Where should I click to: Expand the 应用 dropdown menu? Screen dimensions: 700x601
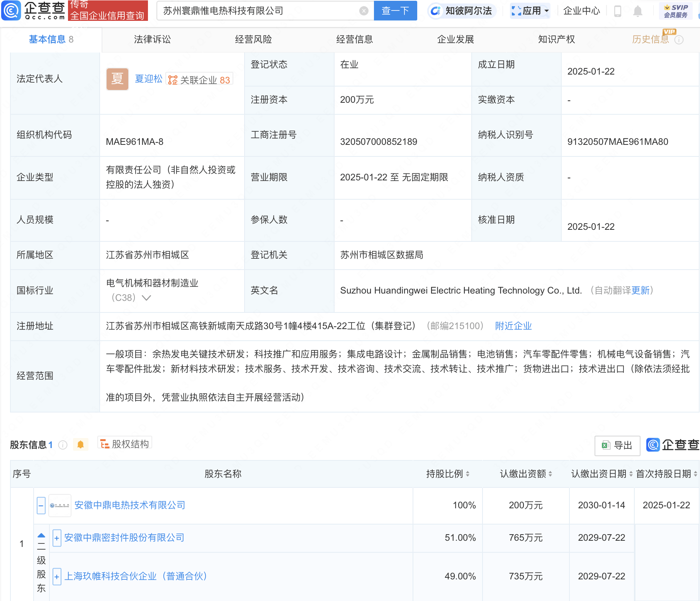tap(530, 11)
